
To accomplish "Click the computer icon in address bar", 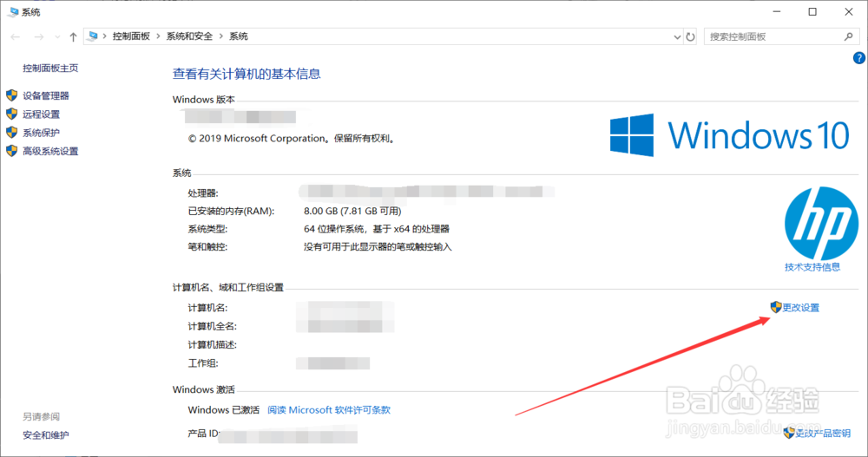I will [93, 36].
